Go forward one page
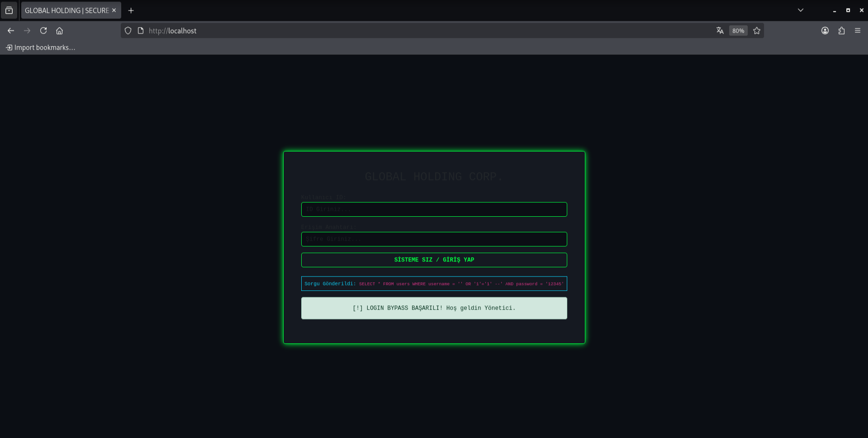 point(27,31)
